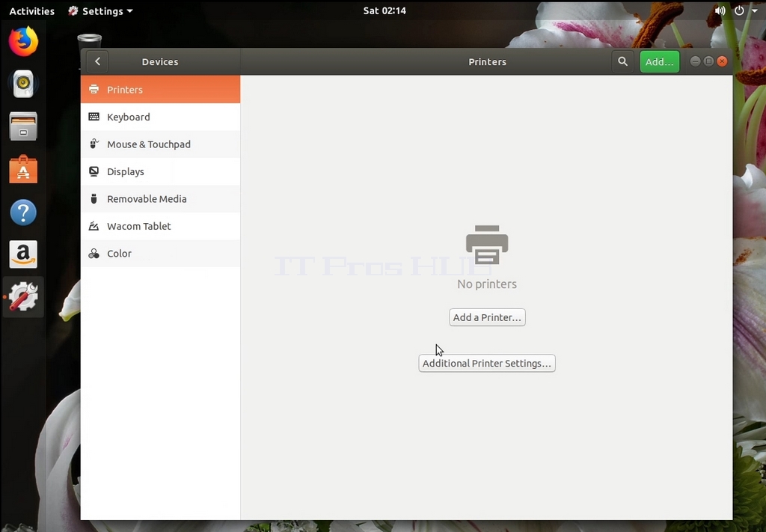Expand the system menu arrow at top right
Viewport: 766px width, 532px height.
point(755,10)
